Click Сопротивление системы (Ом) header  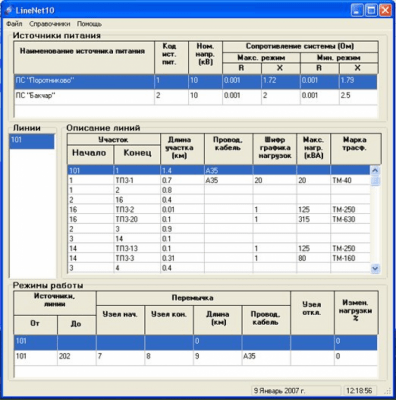click(300, 47)
